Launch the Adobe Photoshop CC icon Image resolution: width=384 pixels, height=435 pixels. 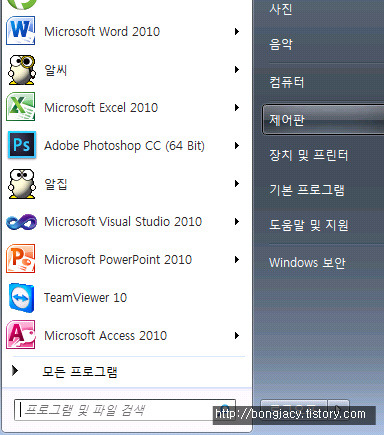coord(22,145)
